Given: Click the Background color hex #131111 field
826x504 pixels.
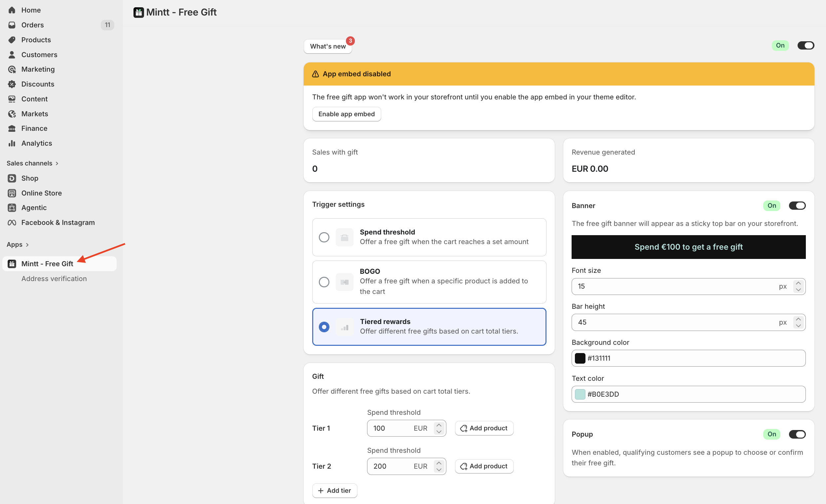Looking at the screenshot, I should click(x=688, y=358).
